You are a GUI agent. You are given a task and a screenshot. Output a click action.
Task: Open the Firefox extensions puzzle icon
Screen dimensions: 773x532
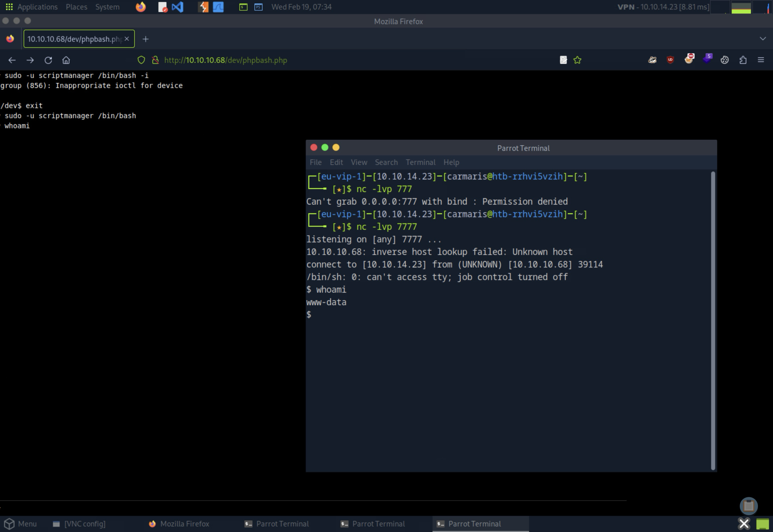[743, 60]
